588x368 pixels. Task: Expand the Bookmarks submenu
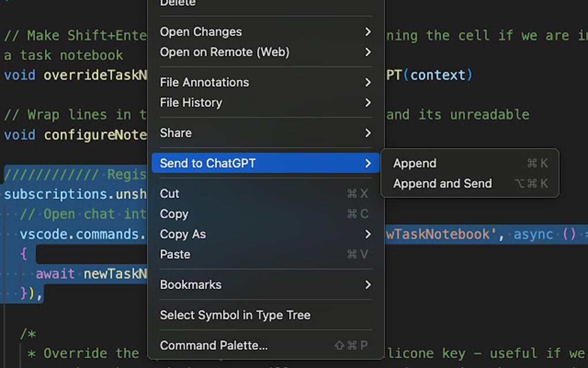[x=190, y=284]
